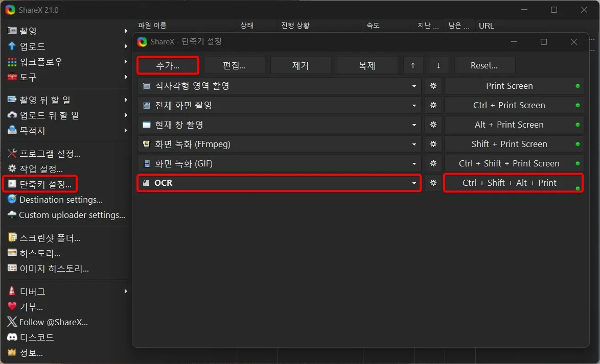Viewport: 600px width, 364px height.
Task: Open OCR task dropdown
Action: point(280,183)
